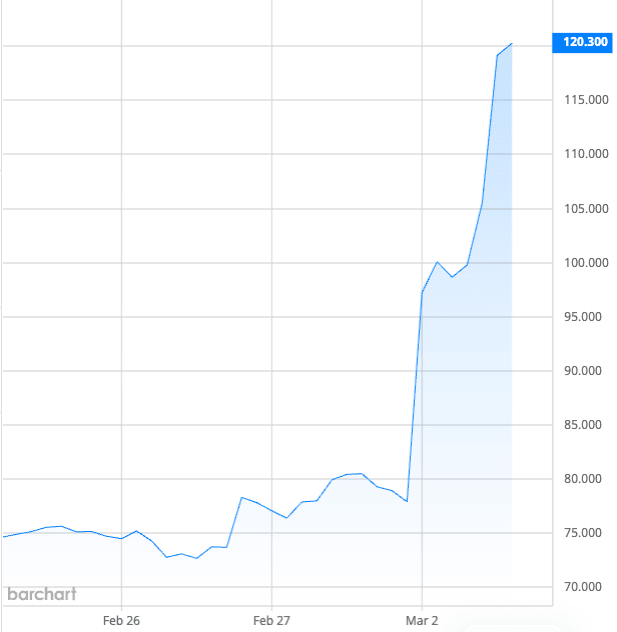The width and height of the screenshot is (617, 632).
Task: Click the 105.000 price axis label
Action: tap(582, 209)
